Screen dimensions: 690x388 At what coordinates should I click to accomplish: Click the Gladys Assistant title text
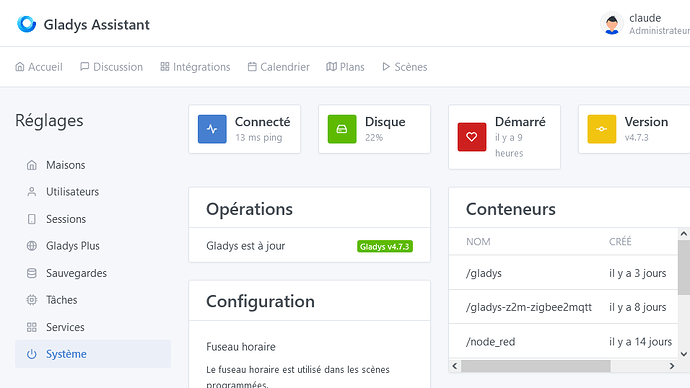click(x=96, y=25)
